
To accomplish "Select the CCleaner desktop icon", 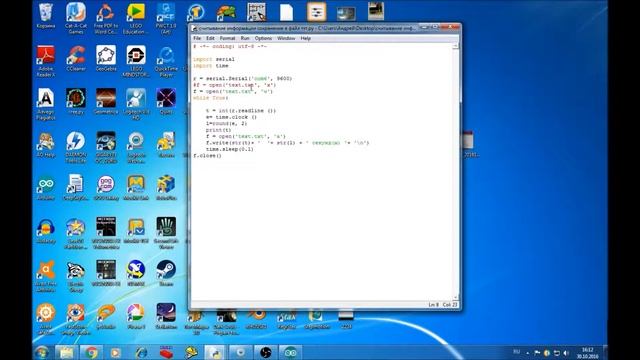I will (x=76, y=58).
